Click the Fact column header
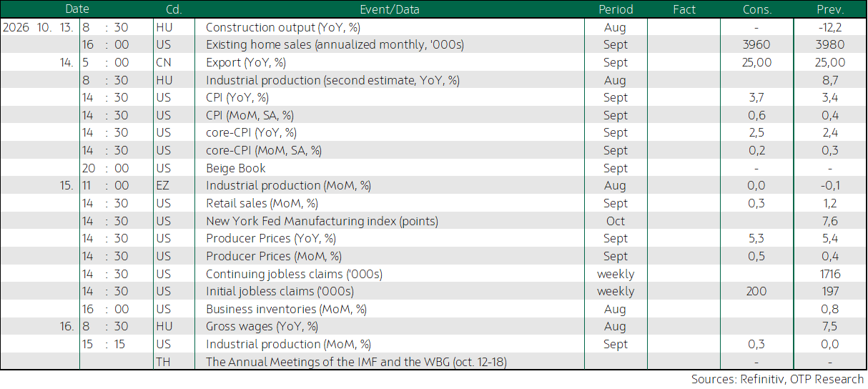 click(684, 9)
